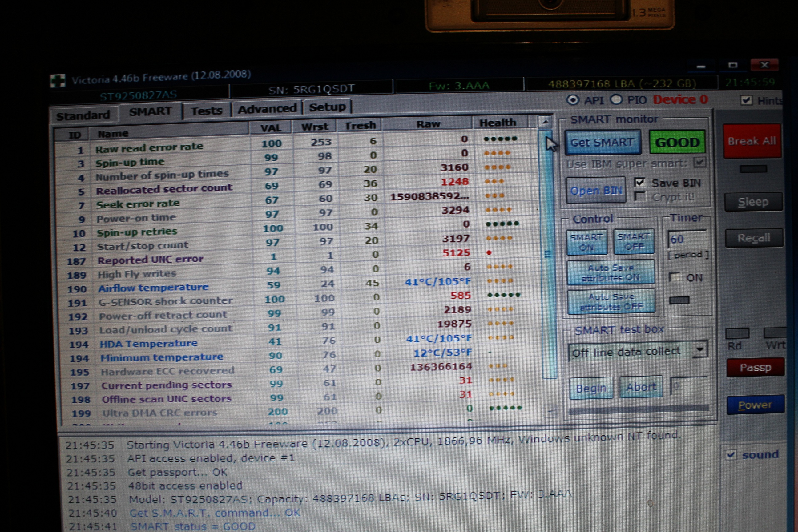Click the SMART test progress bar

click(639, 410)
